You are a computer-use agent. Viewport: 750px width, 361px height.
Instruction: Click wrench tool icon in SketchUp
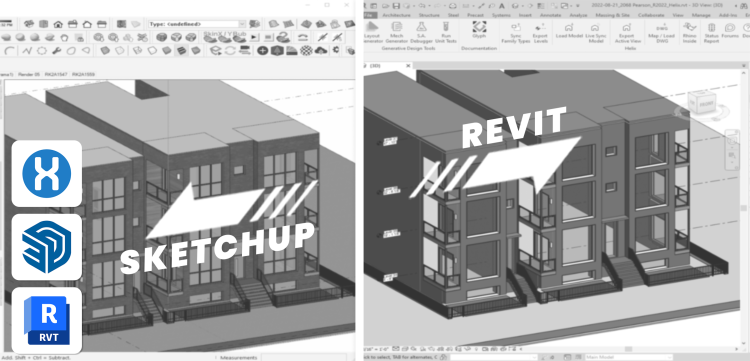56,50
